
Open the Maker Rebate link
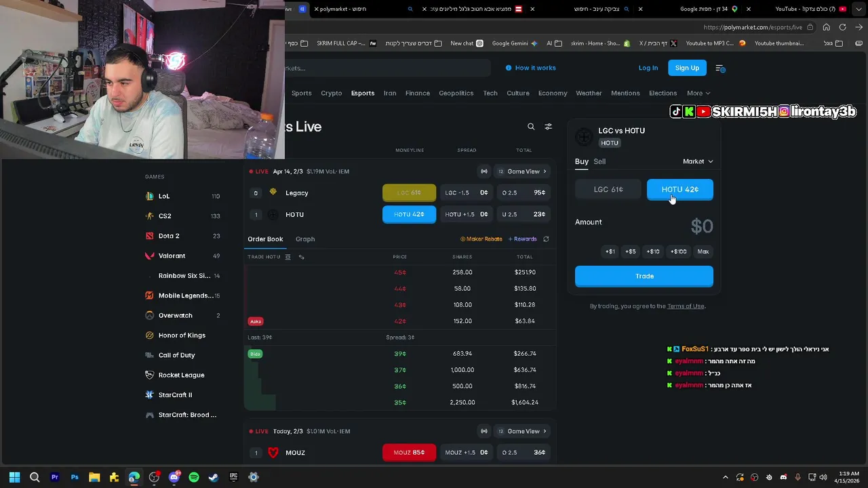(x=481, y=239)
